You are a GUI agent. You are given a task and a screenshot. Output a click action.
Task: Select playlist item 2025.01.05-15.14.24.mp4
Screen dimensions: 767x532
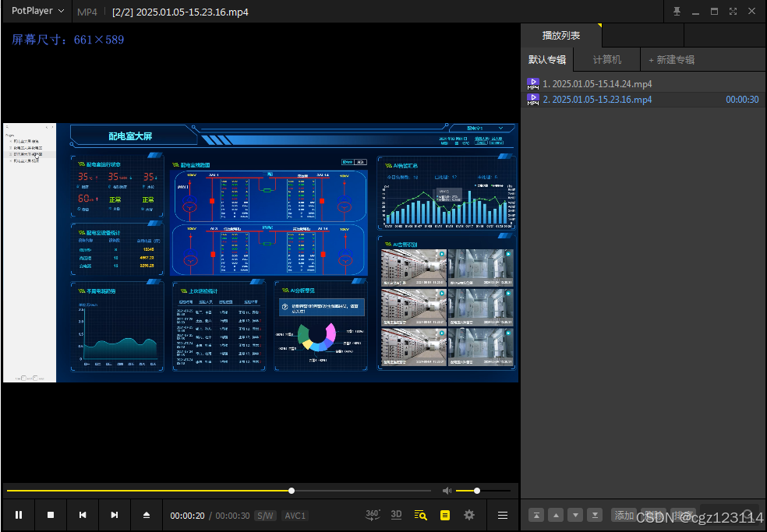tap(643, 84)
